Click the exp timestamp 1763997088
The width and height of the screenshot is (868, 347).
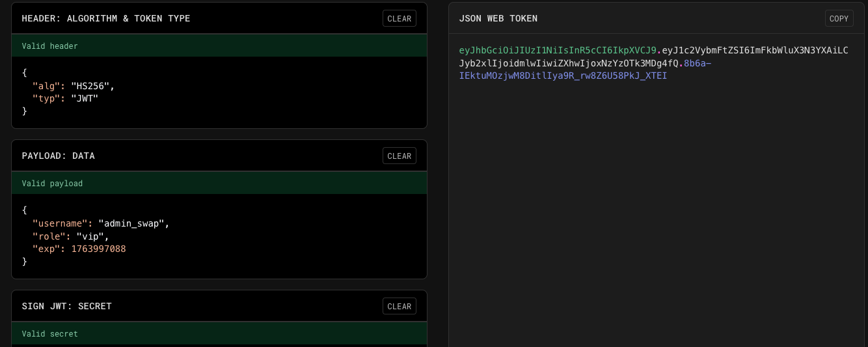click(x=98, y=249)
